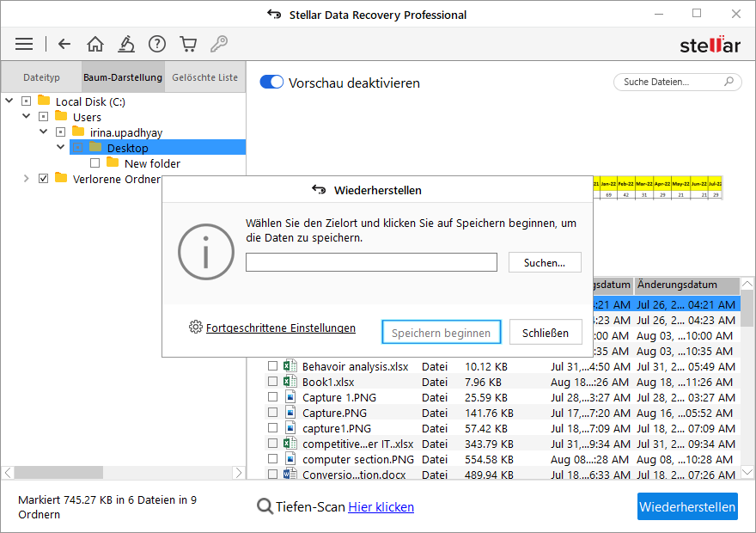The image size is (756, 533).
Task: Click the destination path input field
Action: (371, 262)
